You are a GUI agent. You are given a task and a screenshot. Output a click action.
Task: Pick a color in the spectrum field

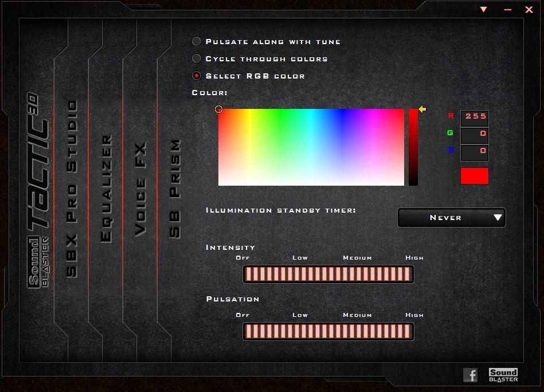pyautogui.click(x=311, y=147)
